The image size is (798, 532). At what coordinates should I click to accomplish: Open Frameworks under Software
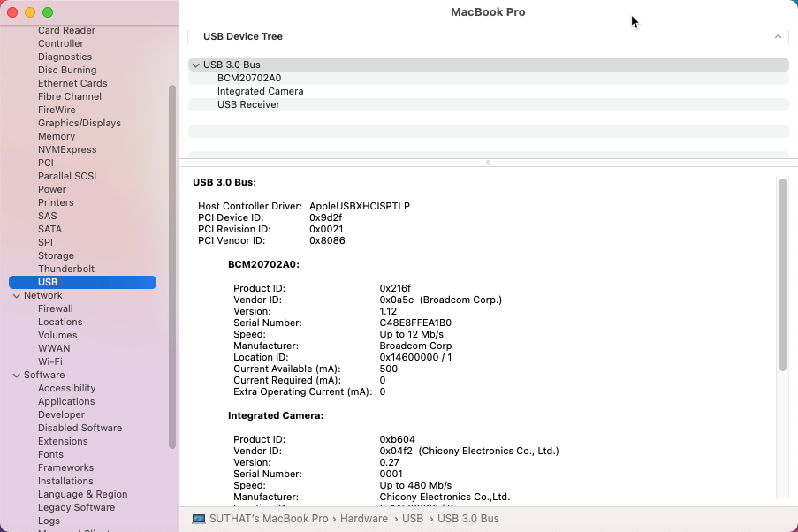[x=65, y=467]
